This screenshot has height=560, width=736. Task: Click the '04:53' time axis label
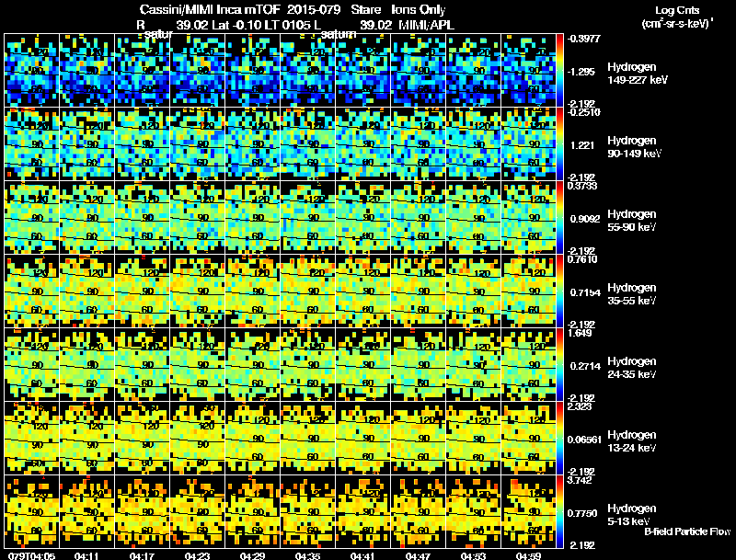tap(473, 556)
